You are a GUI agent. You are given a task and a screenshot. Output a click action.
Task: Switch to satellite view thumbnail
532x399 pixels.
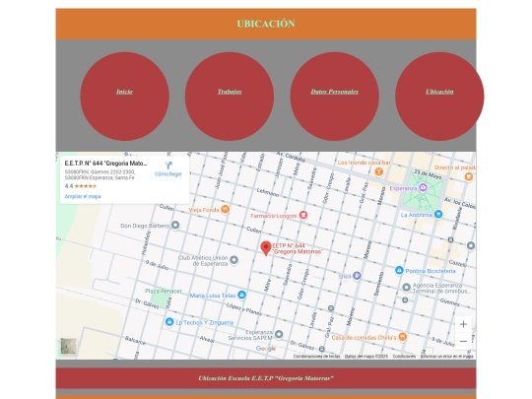tap(69, 346)
